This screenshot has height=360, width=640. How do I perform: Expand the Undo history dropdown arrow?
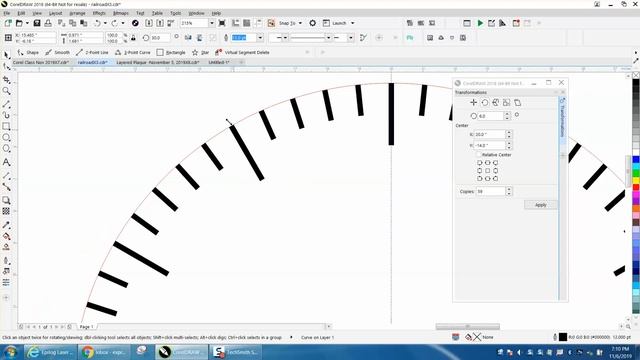tap(105, 23)
